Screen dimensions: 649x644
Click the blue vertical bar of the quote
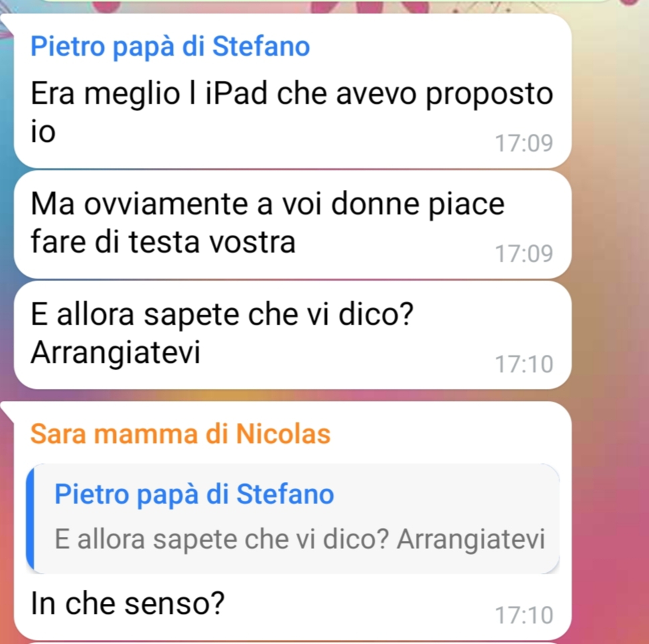30,519
